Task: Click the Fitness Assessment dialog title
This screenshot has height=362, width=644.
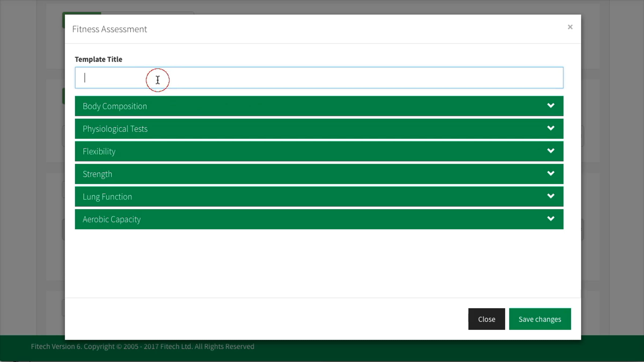Action: [x=109, y=29]
